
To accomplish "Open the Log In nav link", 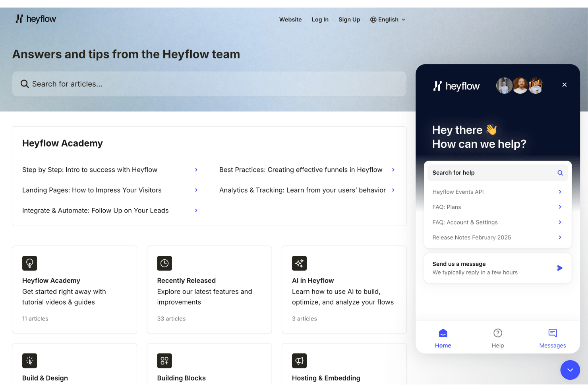I will coord(320,19).
